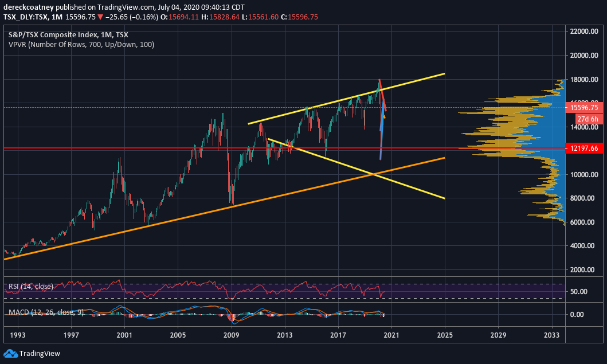This screenshot has height=364, width=607.
Task: Click the author name dereckcoatney
Action: coord(29,7)
